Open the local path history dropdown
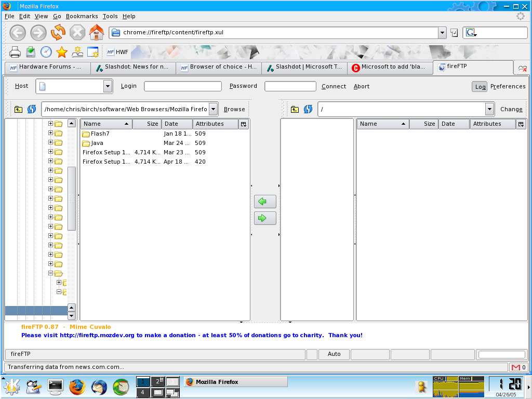 tap(213, 109)
